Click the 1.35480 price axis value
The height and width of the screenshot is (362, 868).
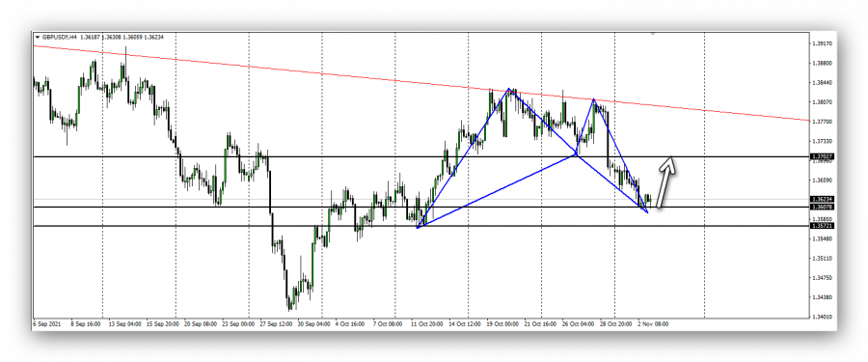pyautogui.click(x=824, y=239)
